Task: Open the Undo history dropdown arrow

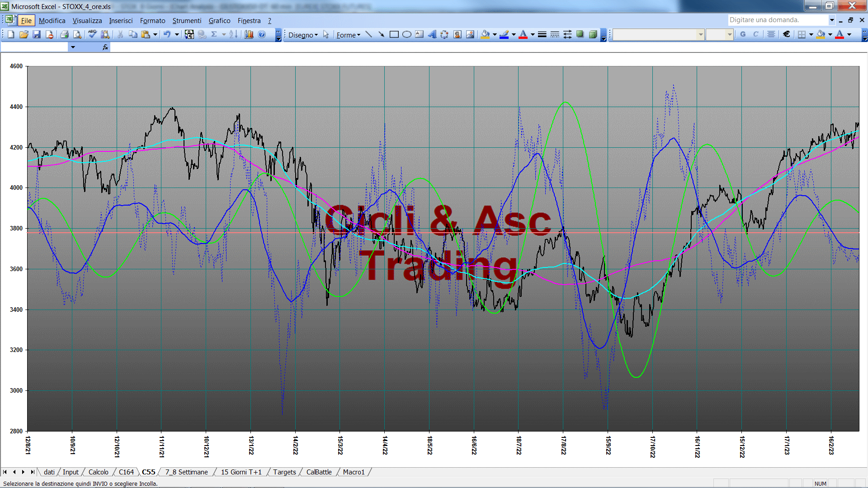Action: [x=177, y=35]
